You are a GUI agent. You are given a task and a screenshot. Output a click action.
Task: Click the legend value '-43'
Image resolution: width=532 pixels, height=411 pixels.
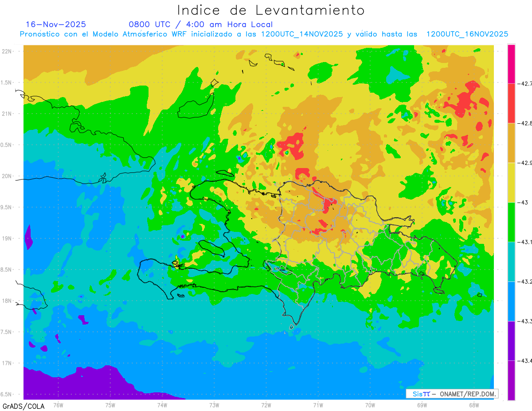523,202
